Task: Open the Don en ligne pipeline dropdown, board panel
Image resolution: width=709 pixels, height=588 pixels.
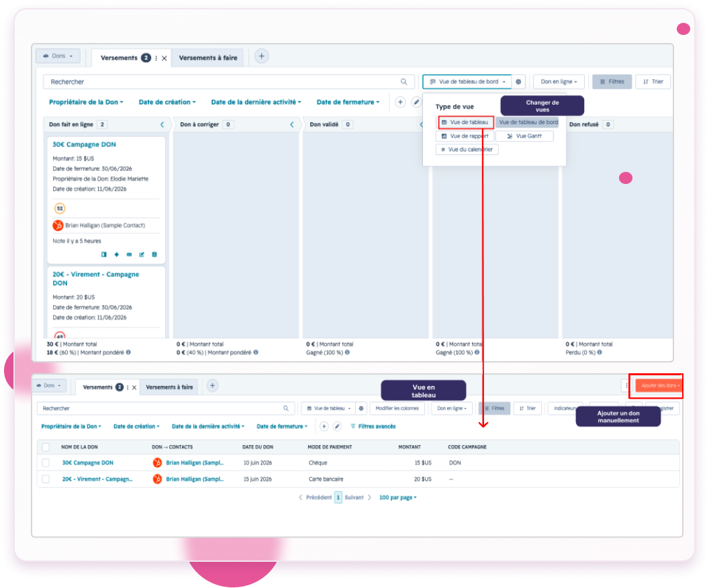Action: point(559,82)
